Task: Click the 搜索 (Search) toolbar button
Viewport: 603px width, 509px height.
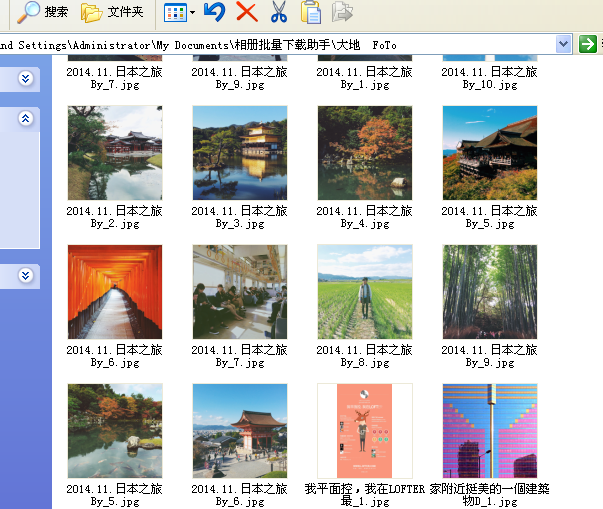Action: tap(43, 12)
